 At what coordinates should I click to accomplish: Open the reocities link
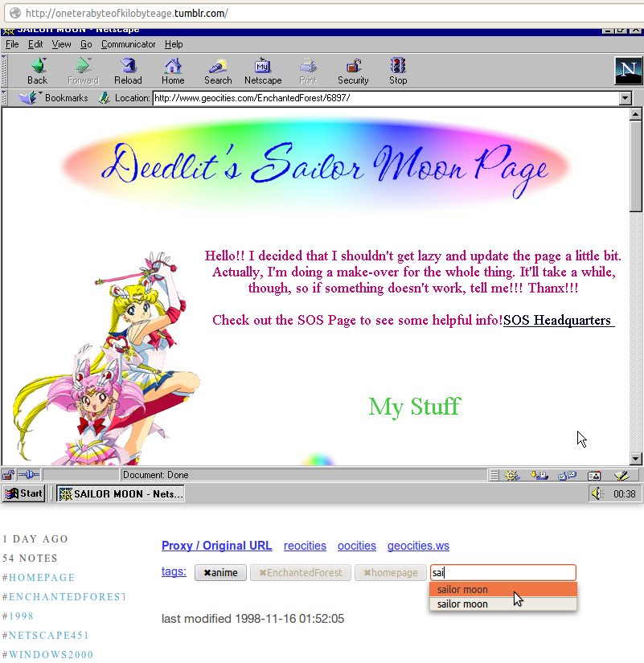tap(305, 546)
